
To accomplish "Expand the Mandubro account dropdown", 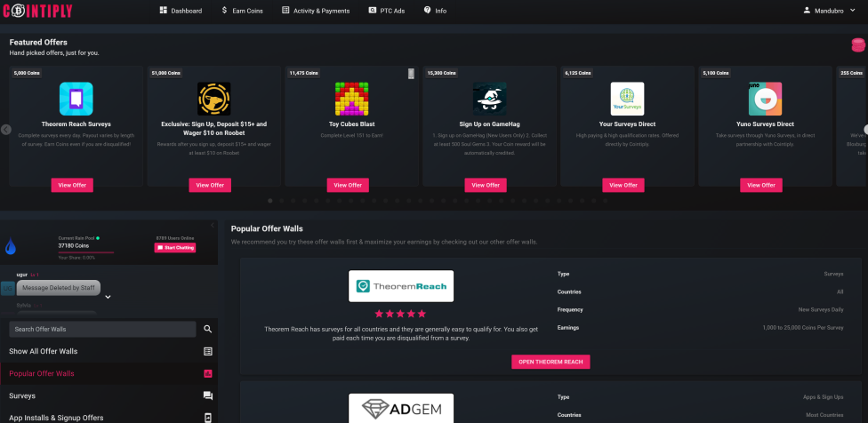I will pos(829,10).
